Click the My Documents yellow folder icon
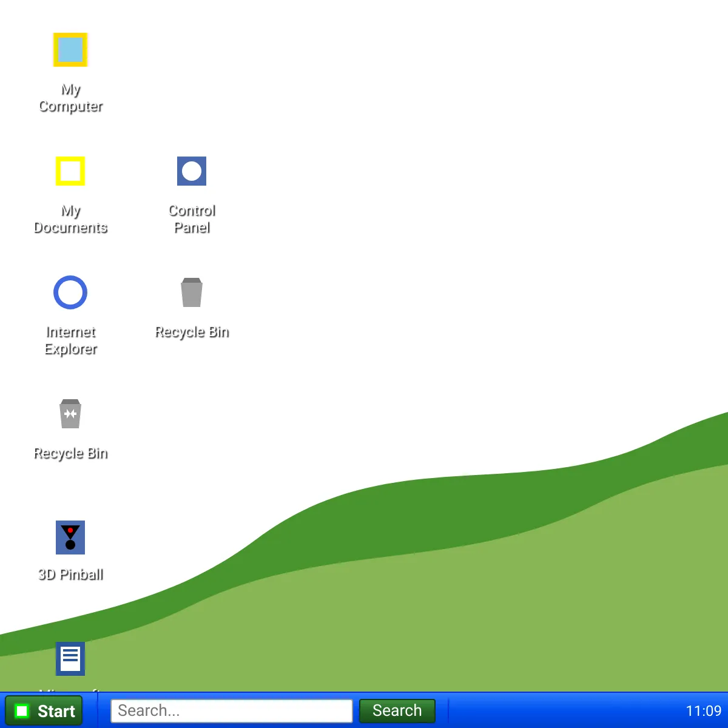The height and width of the screenshot is (728, 728). (x=70, y=171)
